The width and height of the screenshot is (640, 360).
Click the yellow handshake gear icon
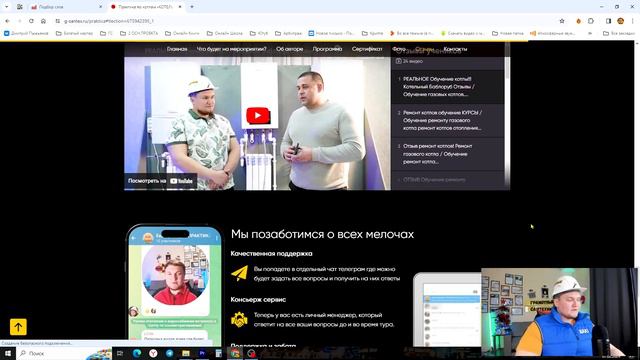[240, 320]
